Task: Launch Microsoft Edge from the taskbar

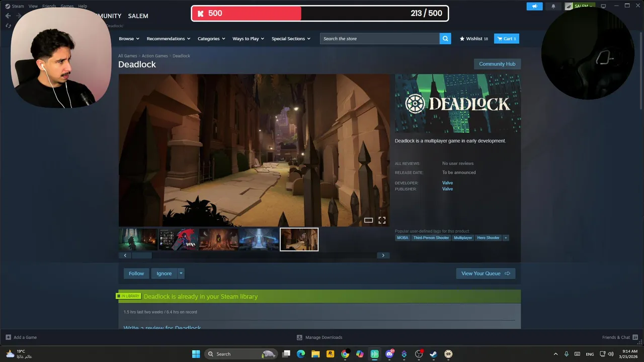Action: click(x=301, y=354)
